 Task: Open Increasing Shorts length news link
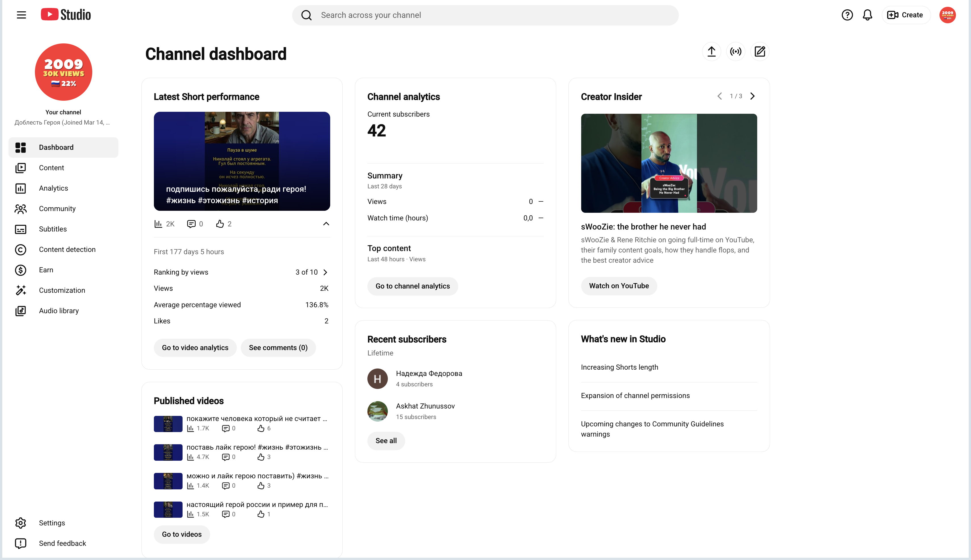620,367
